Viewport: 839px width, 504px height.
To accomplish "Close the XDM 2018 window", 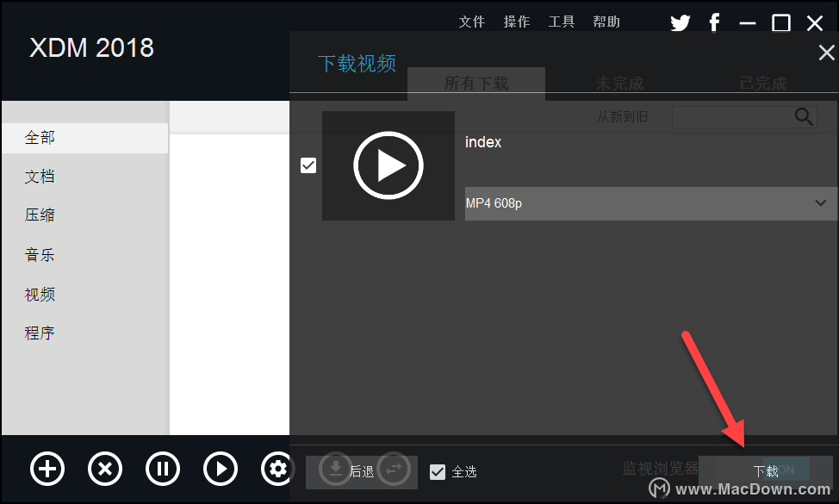I will click(x=815, y=23).
